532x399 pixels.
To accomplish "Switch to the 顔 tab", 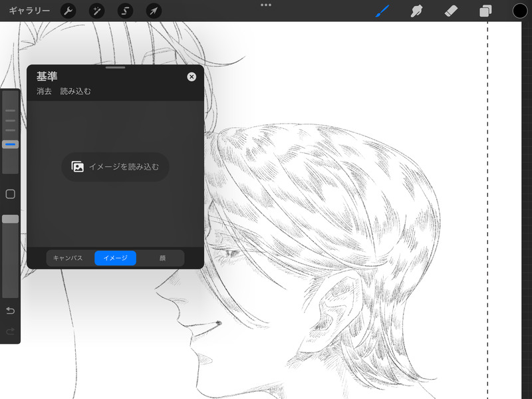I will tap(162, 258).
